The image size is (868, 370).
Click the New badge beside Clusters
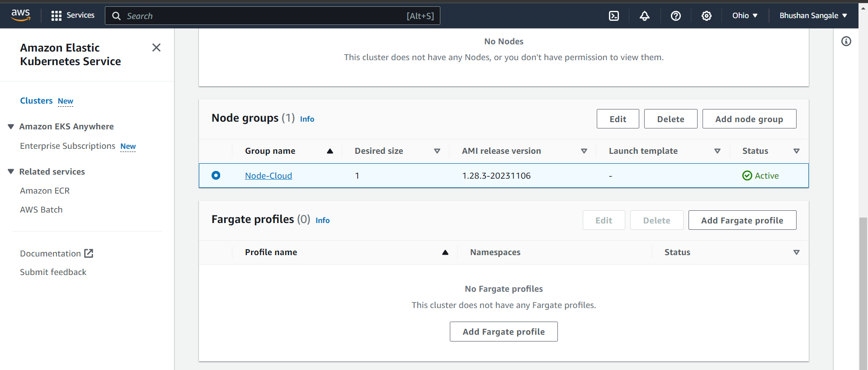(66, 101)
